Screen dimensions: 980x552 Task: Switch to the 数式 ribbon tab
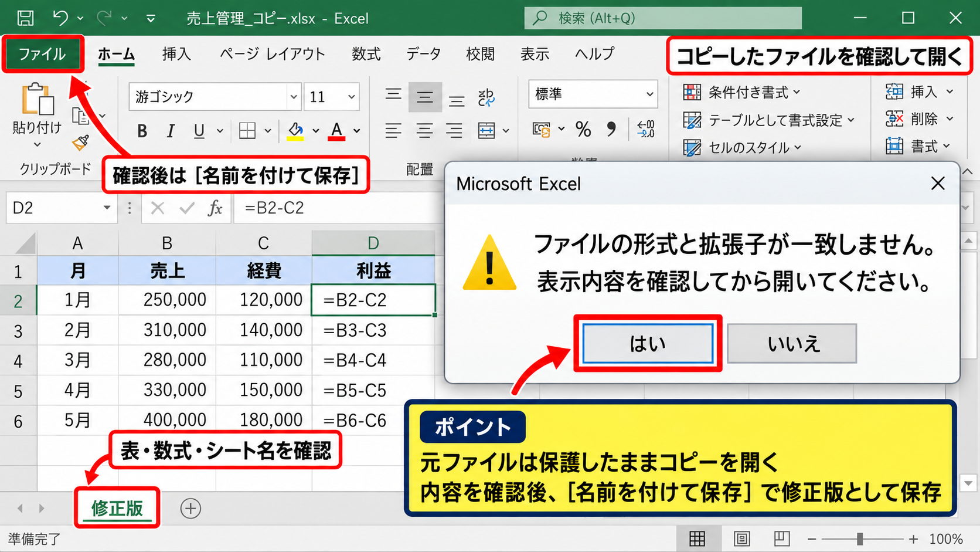pos(366,54)
